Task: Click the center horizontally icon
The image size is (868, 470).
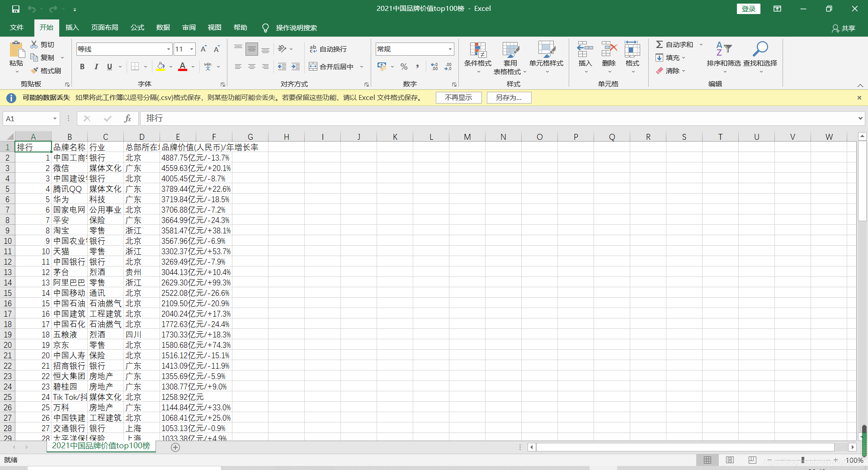Action: [252, 66]
